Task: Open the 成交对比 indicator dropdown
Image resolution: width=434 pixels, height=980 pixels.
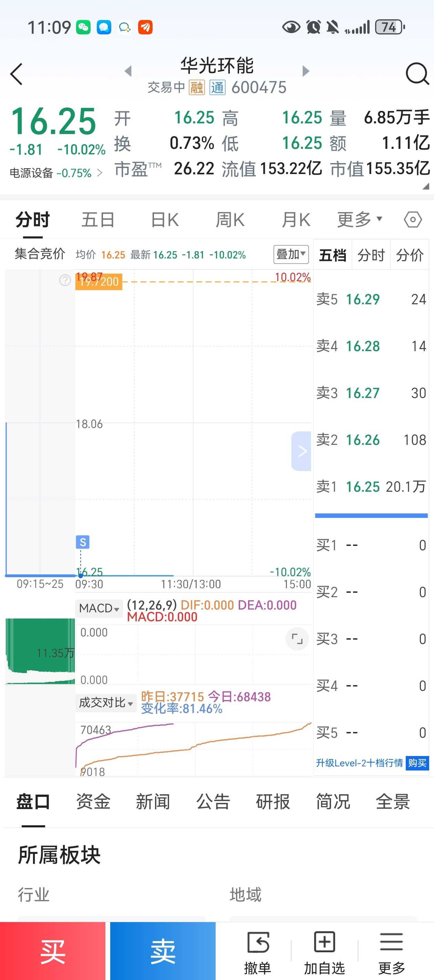Action: 106,702
